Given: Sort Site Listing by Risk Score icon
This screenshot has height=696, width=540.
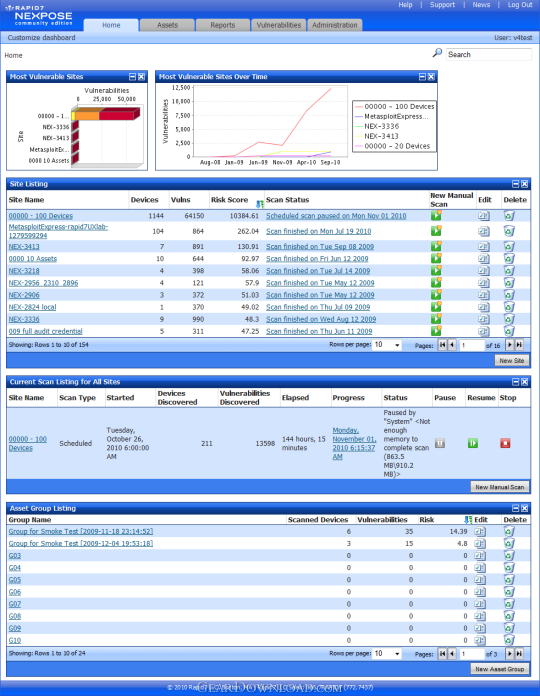Looking at the screenshot, I should (260, 204).
